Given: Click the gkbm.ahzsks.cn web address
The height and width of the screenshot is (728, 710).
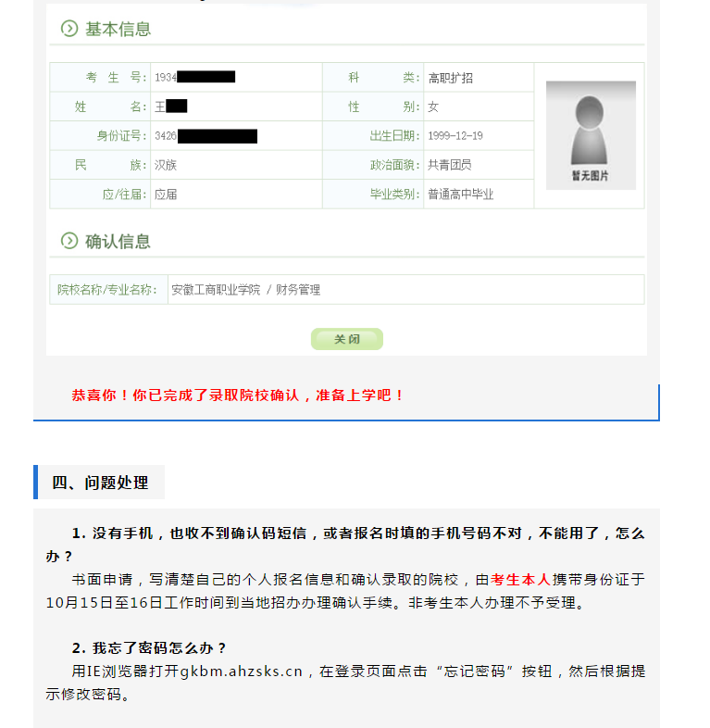Looking at the screenshot, I should tap(241, 671).
